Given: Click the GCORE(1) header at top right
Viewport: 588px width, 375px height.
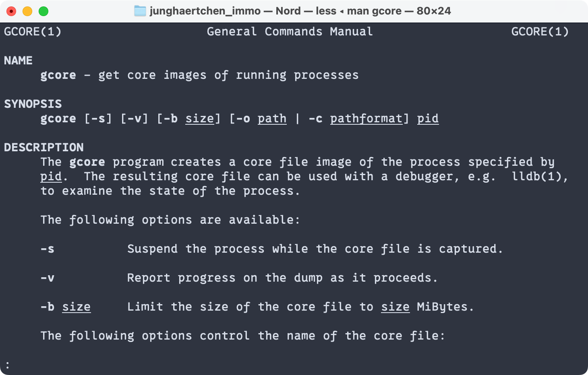Looking at the screenshot, I should (540, 31).
